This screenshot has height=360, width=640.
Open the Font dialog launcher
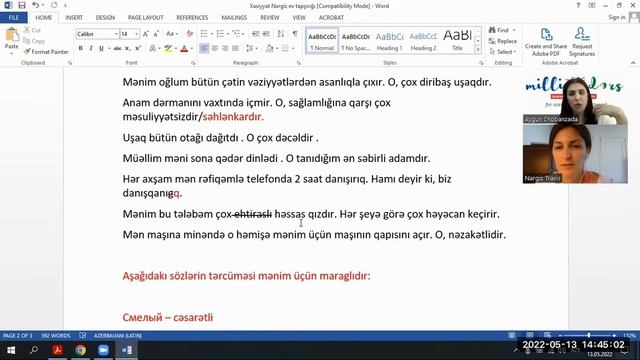(193, 63)
